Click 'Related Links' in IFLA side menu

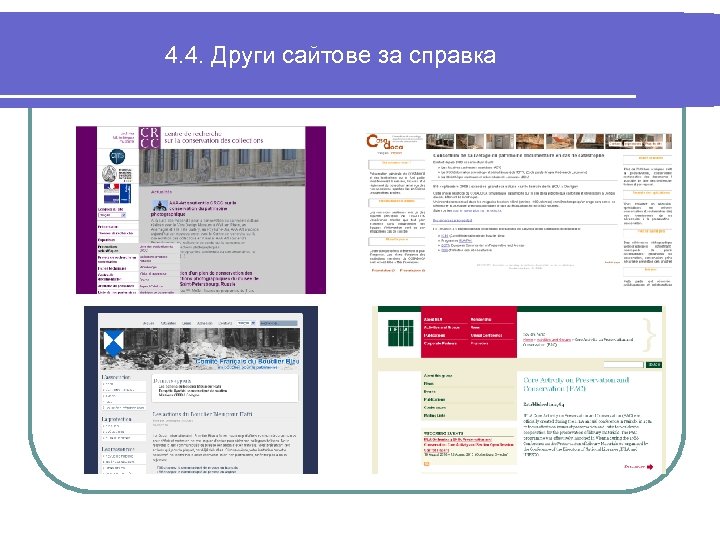pyautogui.click(x=434, y=416)
